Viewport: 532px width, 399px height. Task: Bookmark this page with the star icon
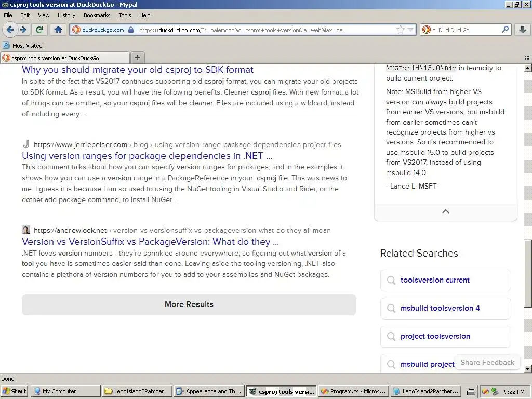[401, 30]
